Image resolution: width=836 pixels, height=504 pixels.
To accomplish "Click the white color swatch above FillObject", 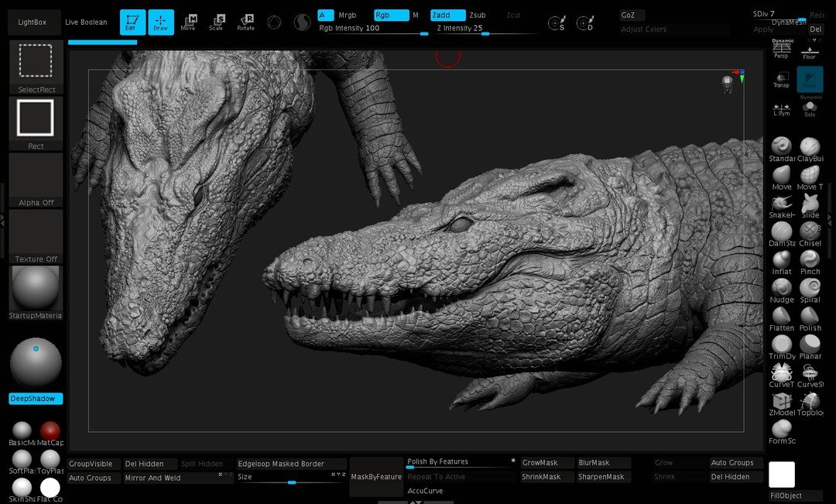I will click(x=782, y=475).
